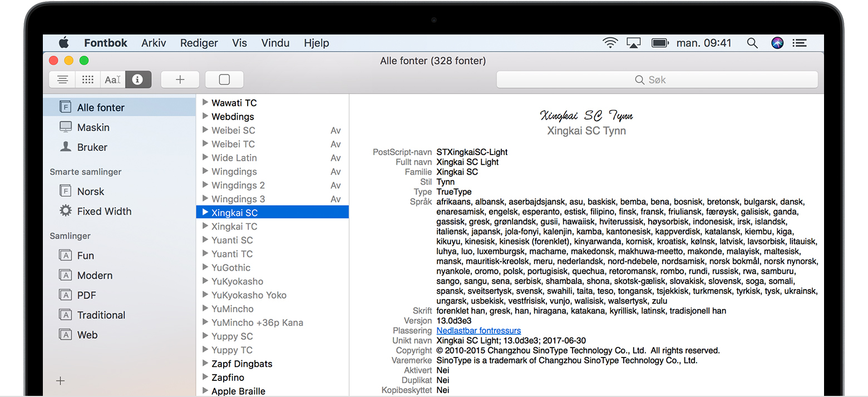Switch to repertoire grid view button
This screenshot has height=397, width=868.
click(x=87, y=80)
